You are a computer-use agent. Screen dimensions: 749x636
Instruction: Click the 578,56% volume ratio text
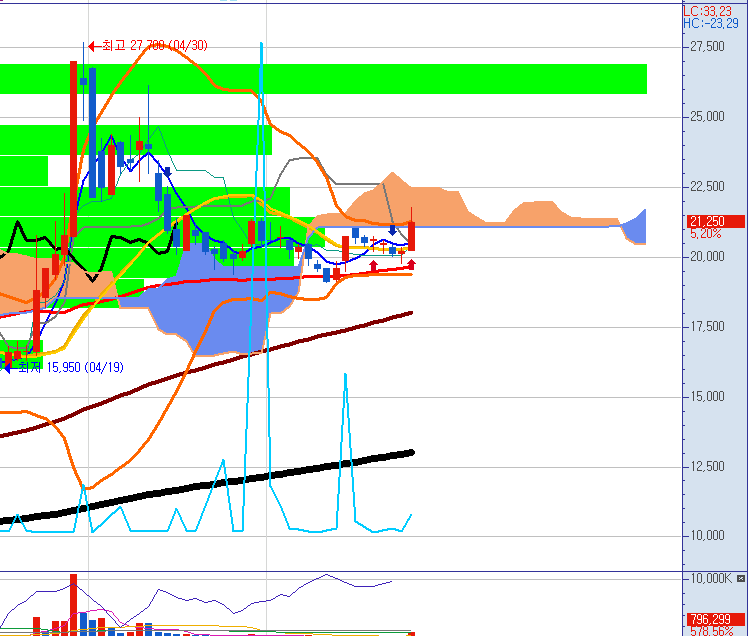712,631
